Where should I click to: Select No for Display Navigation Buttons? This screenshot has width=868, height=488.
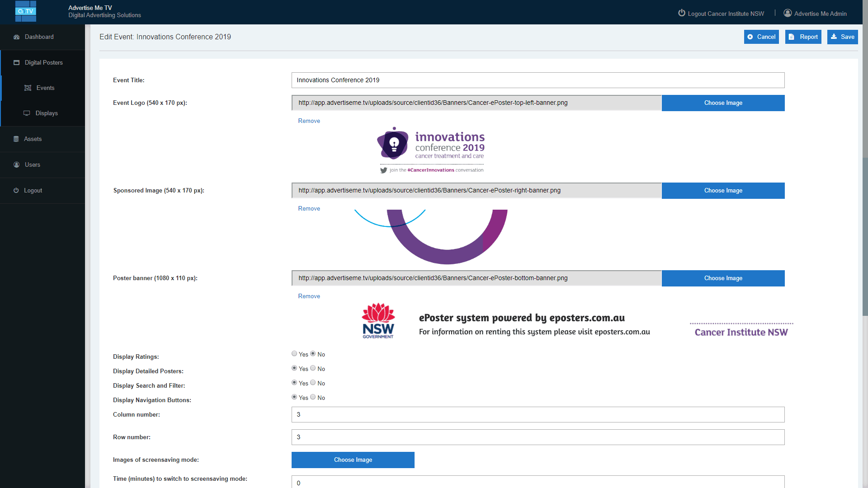coord(313,397)
